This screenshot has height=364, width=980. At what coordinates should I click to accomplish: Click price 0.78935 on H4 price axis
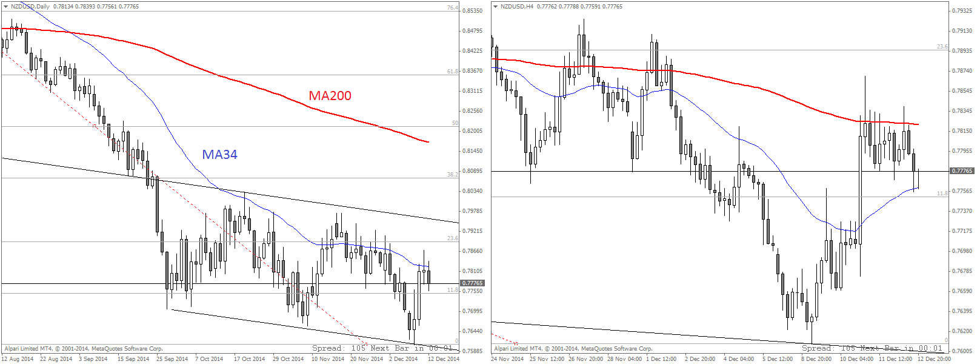pyautogui.click(x=962, y=51)
